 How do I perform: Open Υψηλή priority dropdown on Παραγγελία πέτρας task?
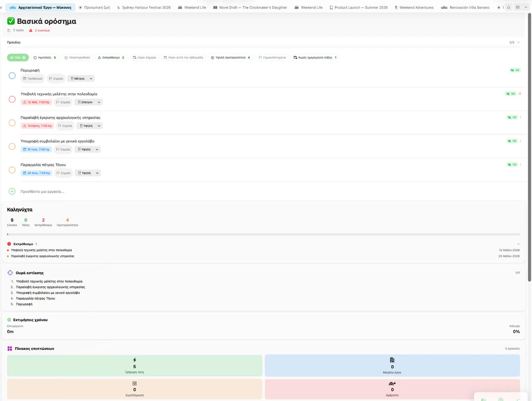[88, 173]
